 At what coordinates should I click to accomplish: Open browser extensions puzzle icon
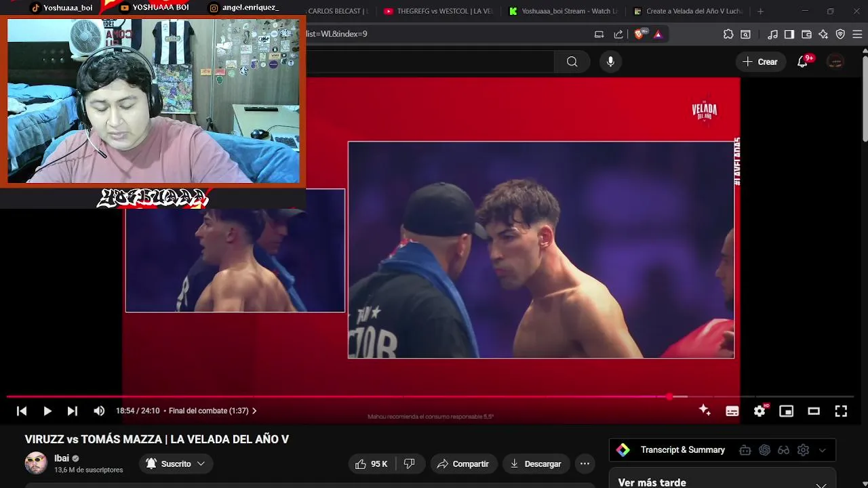pos(728,34)
